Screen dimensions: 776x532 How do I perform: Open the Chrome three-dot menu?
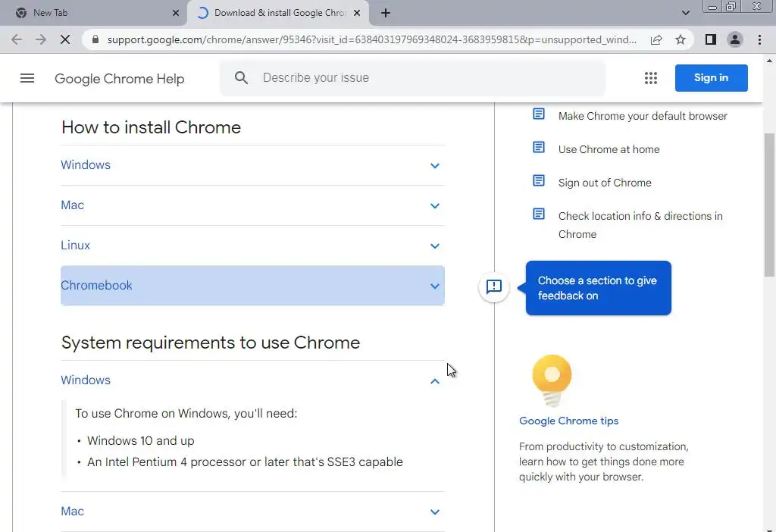click(759, 39)
